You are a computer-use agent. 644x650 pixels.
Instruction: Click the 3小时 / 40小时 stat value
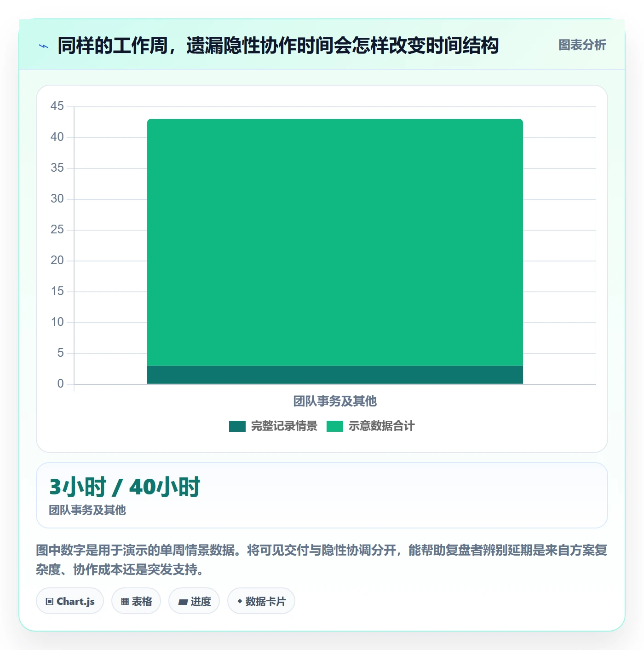pos(125,487)
